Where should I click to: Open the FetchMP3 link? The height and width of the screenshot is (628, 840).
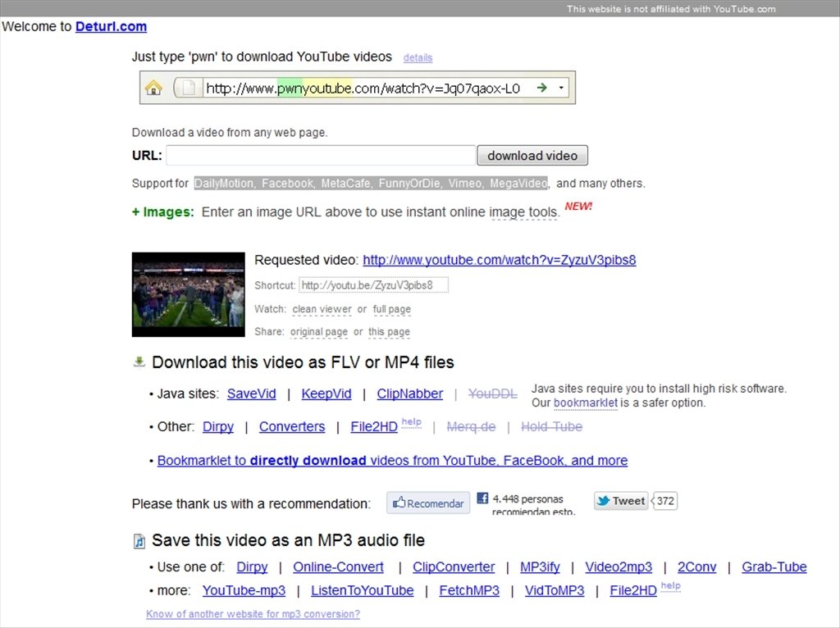pos(469,590)
